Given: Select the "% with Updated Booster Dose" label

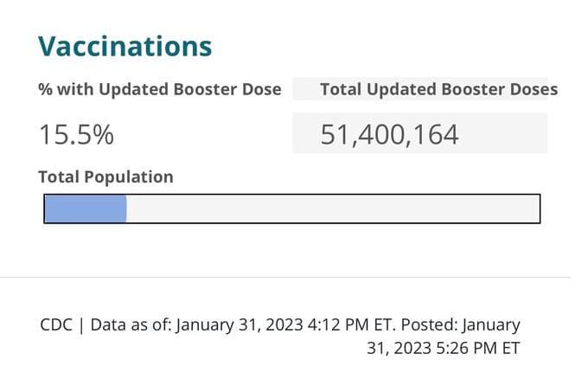Looking at the screenshot, I should pos(159,89).
